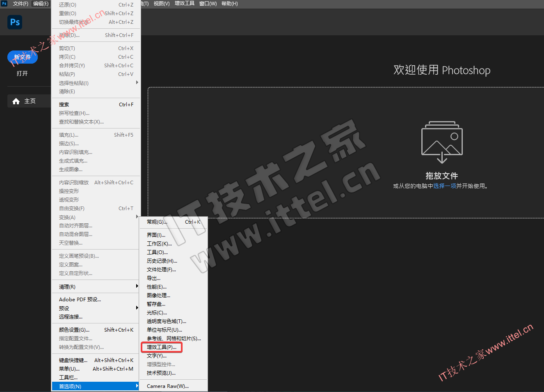The image size is (544, 392).
Task: Choose 颜色设置(G)... menu item
Action: tap(96, 330)
